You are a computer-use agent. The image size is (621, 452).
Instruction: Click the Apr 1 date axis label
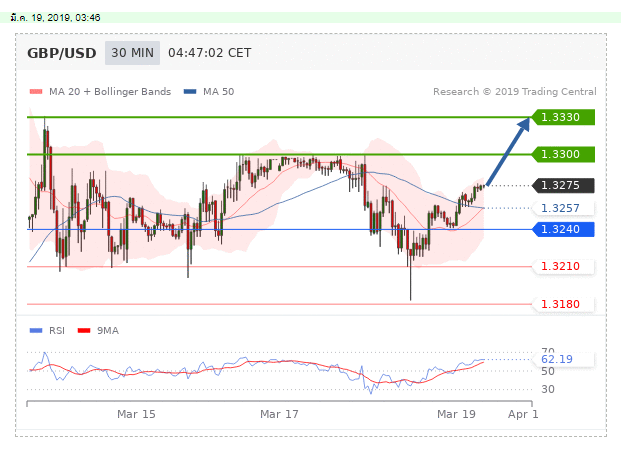523,414
